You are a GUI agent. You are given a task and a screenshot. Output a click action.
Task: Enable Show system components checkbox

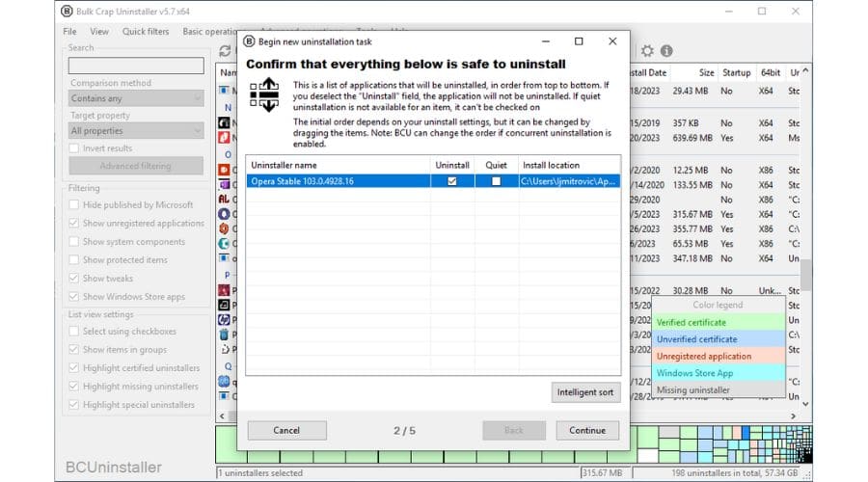tap(74, 242)
